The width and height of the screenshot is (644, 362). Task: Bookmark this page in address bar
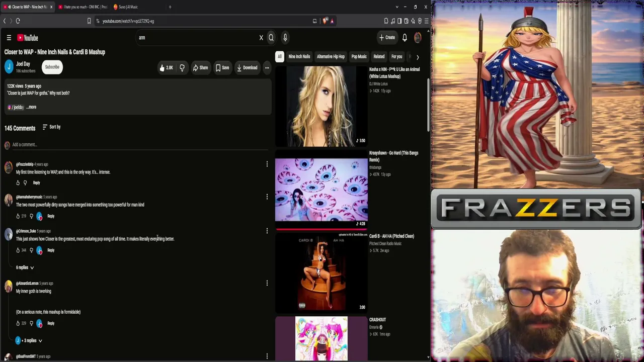pyautogui.click(x=89, y=21)
